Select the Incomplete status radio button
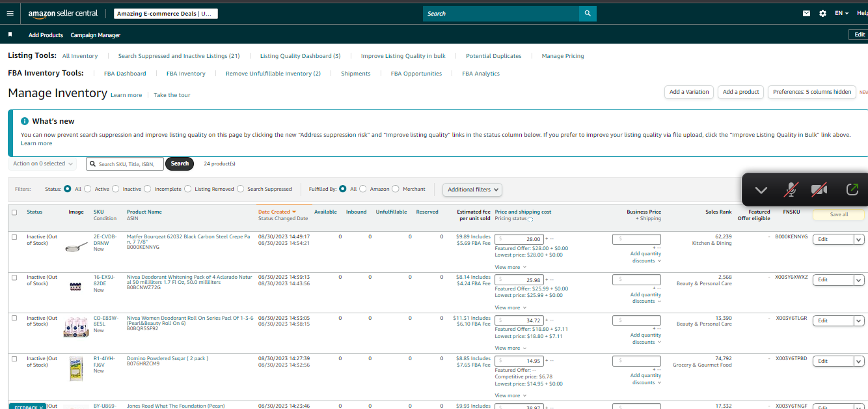 pos(148,189)
